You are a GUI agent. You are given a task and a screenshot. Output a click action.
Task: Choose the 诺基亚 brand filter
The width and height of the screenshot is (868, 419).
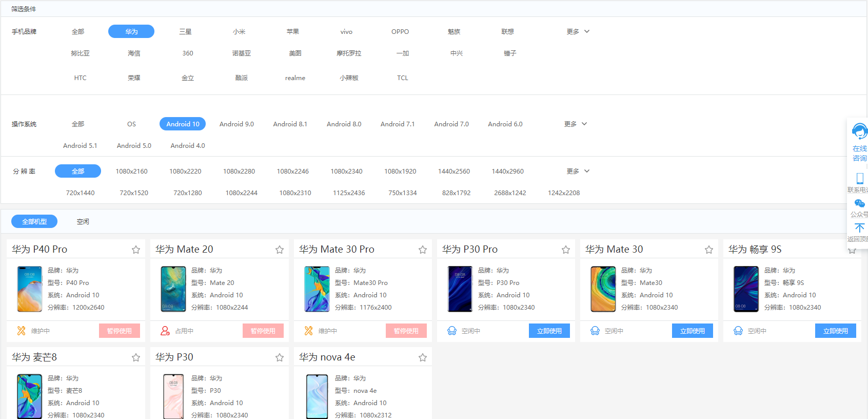[x=242, y=53]
